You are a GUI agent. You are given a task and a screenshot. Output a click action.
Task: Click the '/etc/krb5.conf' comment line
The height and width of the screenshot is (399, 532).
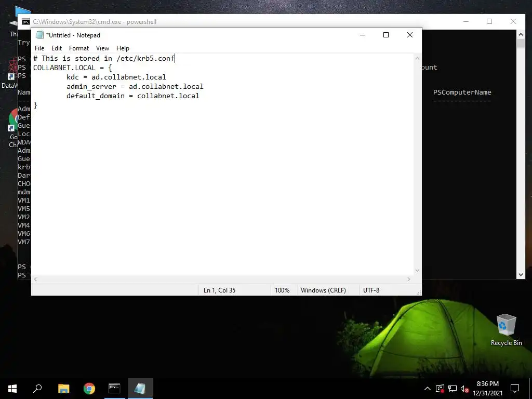point(104,58)
